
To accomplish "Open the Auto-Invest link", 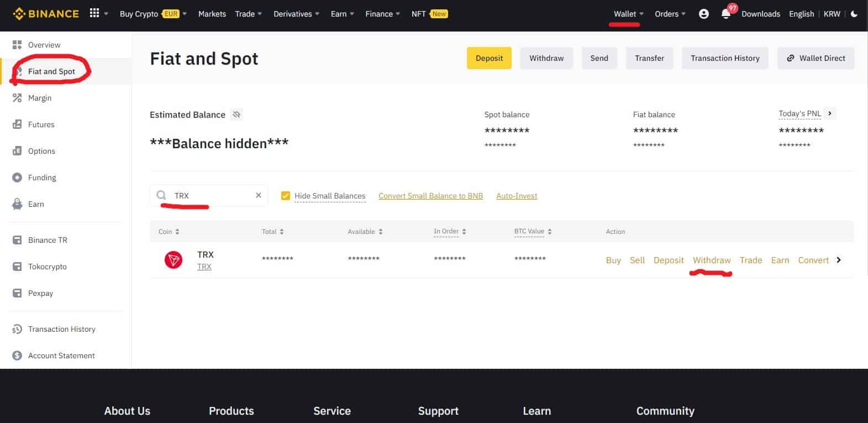I will [x=517, y=196].
